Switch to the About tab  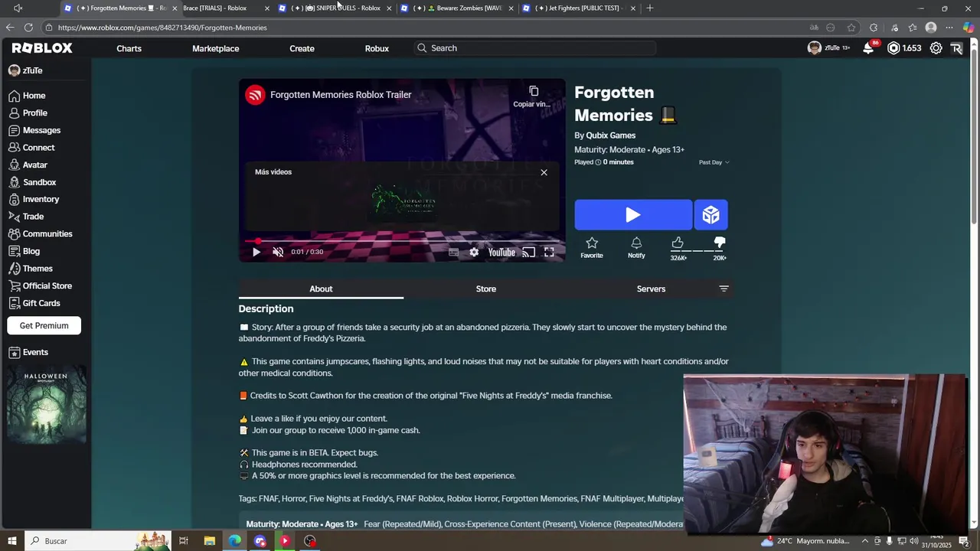[x=321, y=289]
